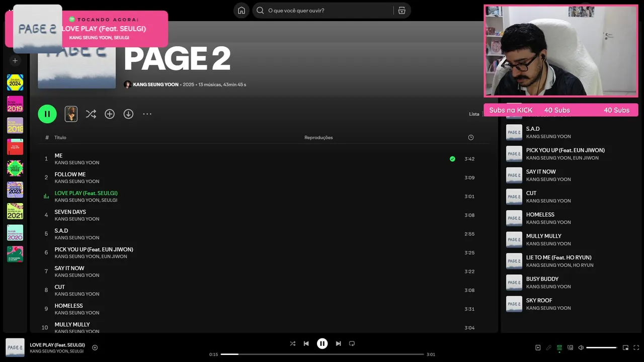Skip to next track

click(338, 343)
